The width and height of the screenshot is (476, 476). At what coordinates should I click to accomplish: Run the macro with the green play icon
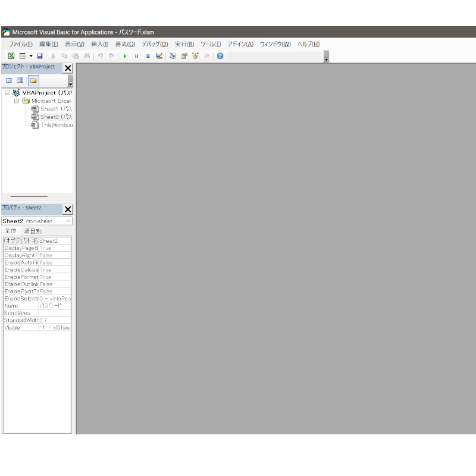tap(126, 56)
